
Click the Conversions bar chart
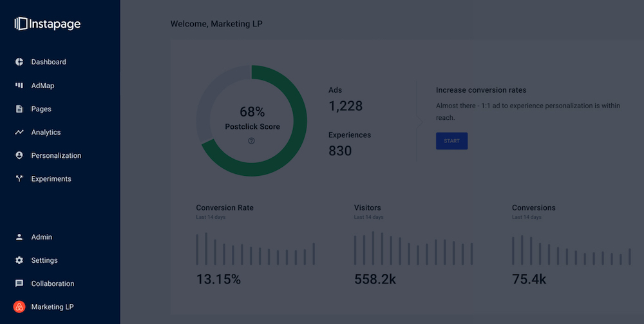(571, 250)
